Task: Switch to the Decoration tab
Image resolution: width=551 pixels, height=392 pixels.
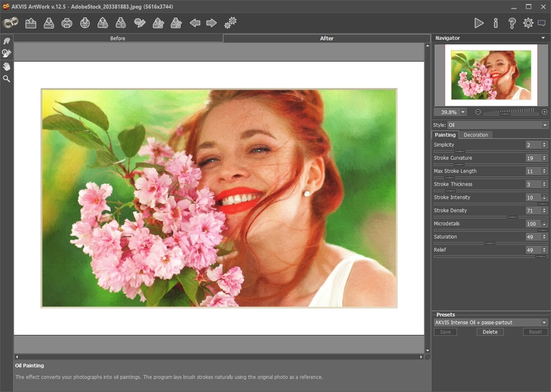Action: coord(476,135)
